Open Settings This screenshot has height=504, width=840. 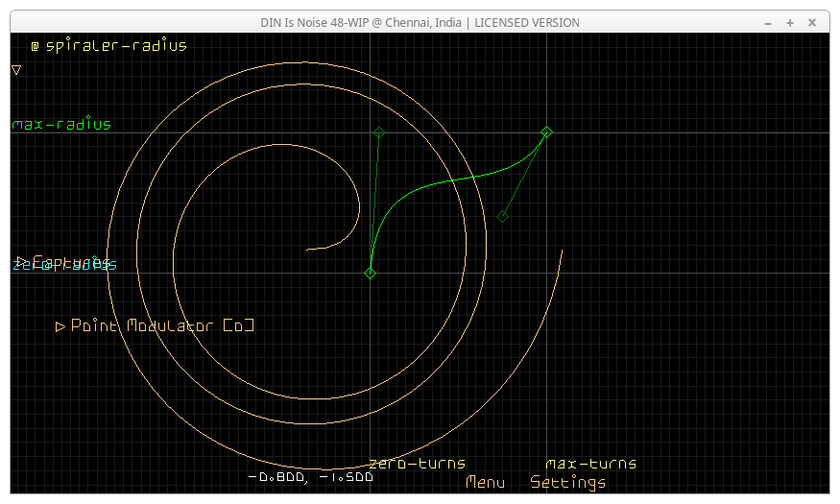click(567, 482)
